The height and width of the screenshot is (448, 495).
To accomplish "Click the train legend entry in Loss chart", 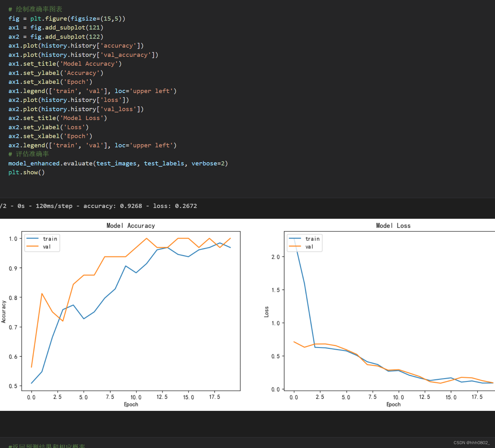I will click(304, 239).
